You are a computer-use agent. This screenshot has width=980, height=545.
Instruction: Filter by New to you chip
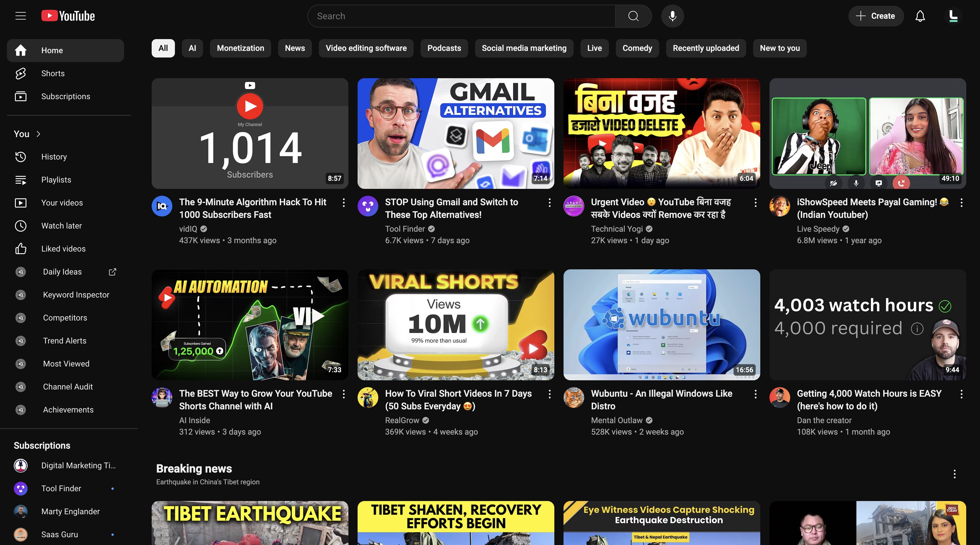coord(780,48)
